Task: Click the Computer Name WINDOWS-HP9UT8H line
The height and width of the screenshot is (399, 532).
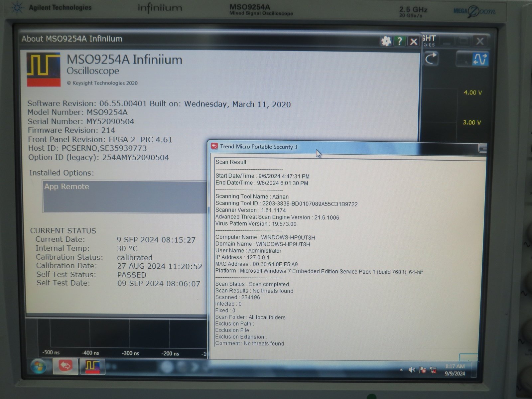Action: (x=265, y=237)
